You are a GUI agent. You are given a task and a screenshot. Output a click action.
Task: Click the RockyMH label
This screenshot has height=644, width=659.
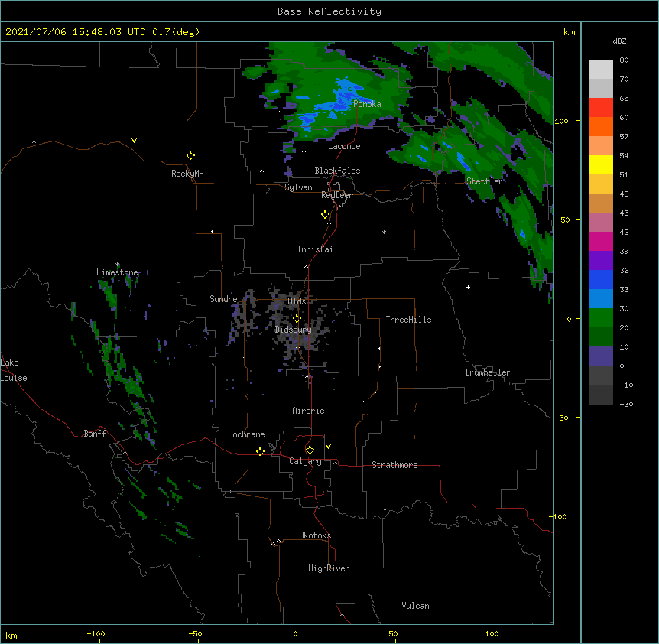pos(187,174)
